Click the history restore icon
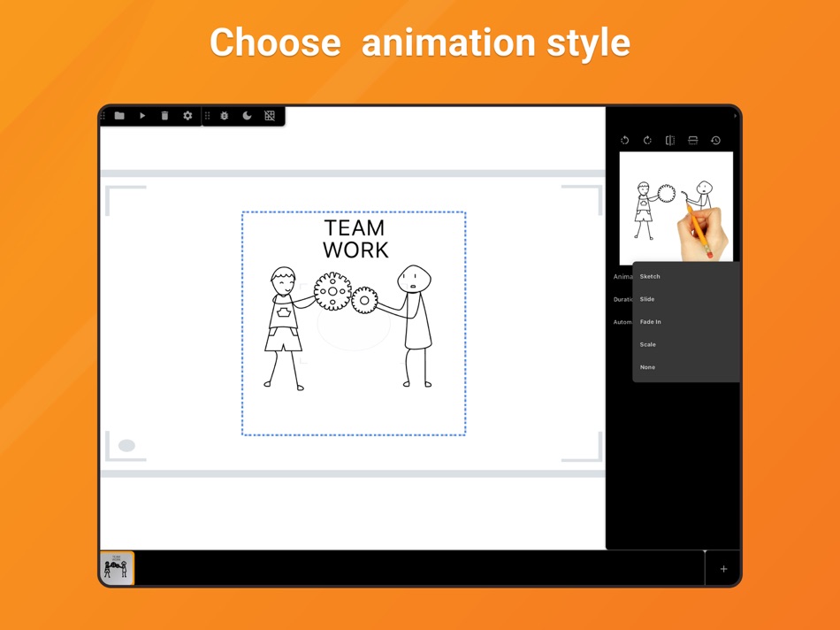Screen dimensions: 840x630 pos(715,141)
